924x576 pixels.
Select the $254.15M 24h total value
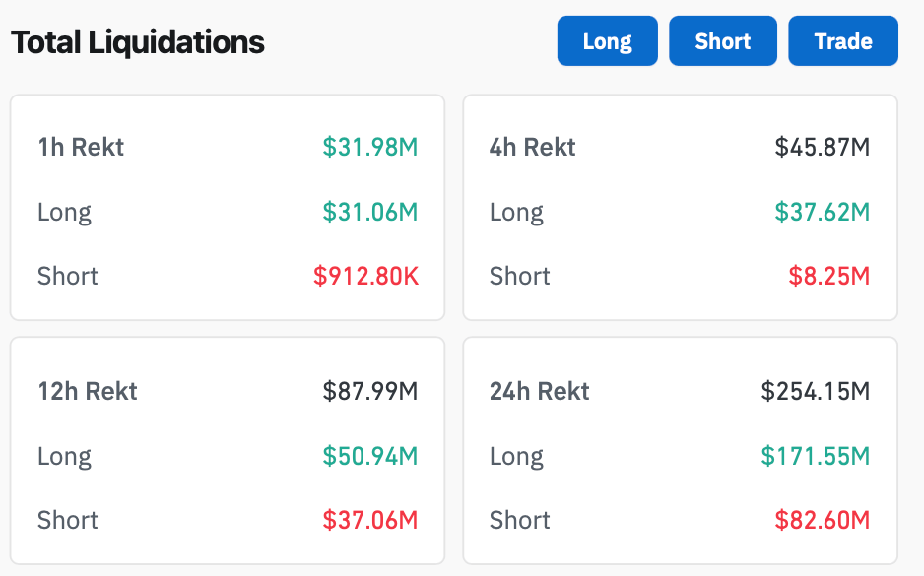(816, 391)
